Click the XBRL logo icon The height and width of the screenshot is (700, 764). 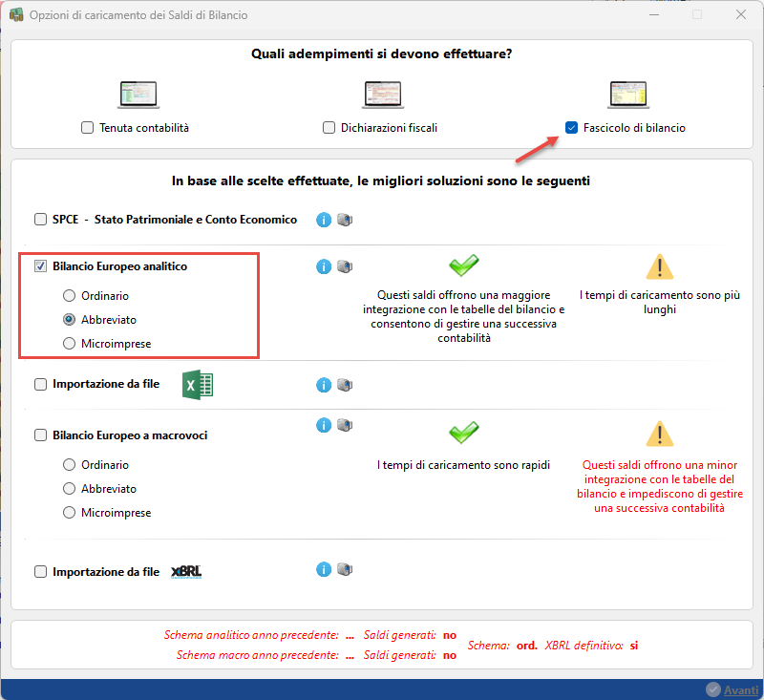pyautogui.click(x=186, y=571)
